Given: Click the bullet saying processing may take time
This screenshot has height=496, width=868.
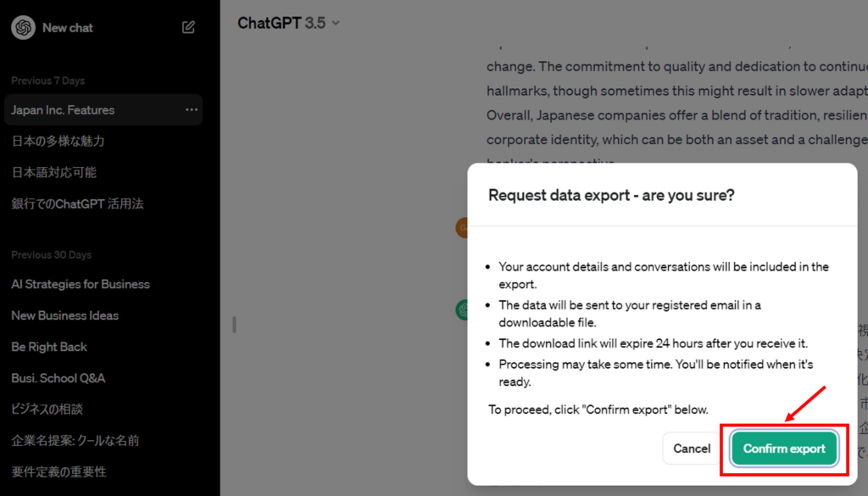Looking at the screenshot, I should click(656, 372).
